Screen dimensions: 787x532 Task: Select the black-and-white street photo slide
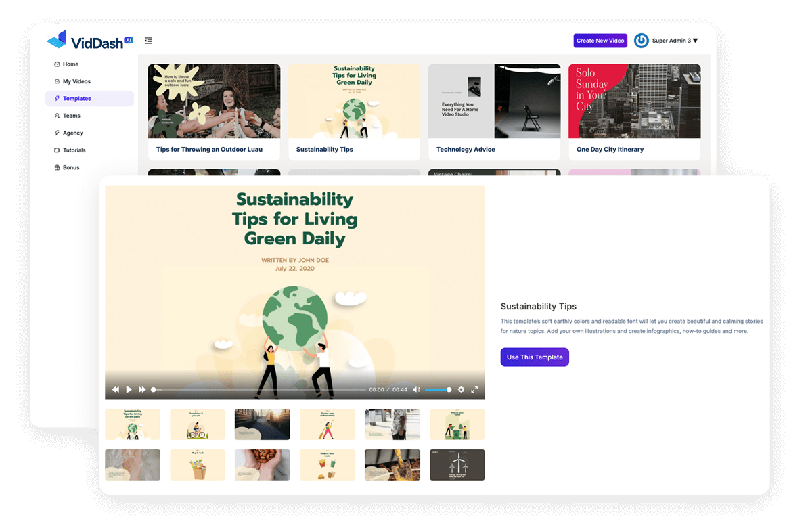[392, 424]
